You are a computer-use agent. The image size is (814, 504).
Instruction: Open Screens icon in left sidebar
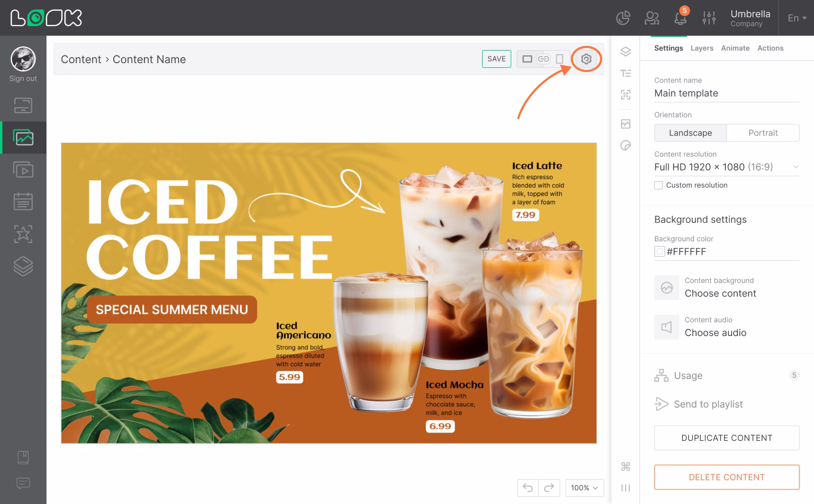click(x=23, y=105)
